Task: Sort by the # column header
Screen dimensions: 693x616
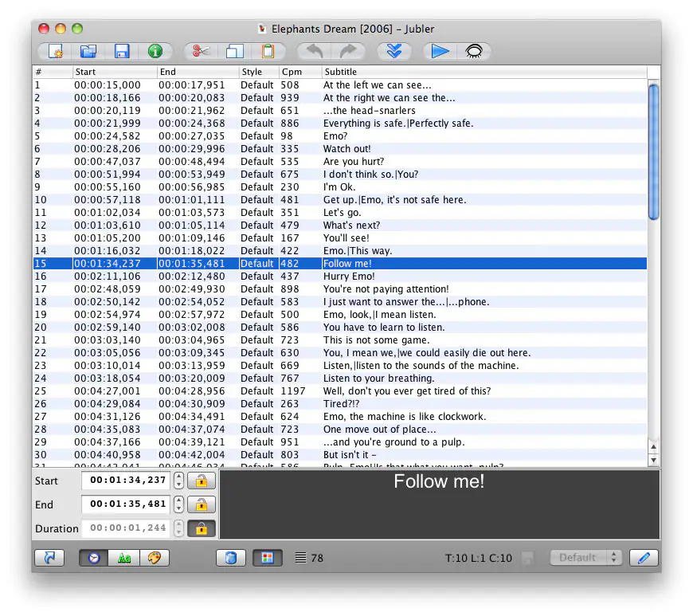Action: point(53,72)
